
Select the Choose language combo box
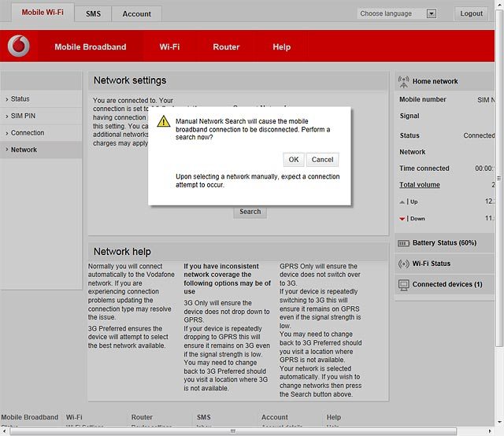pyautogui.click(x=397, y=13)
